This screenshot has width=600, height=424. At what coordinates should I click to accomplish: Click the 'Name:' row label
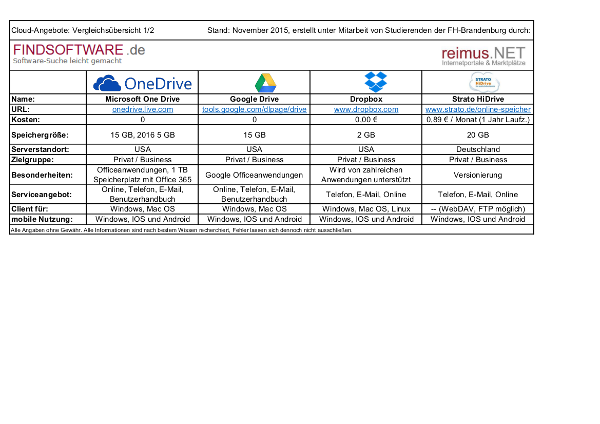point(23,99)
